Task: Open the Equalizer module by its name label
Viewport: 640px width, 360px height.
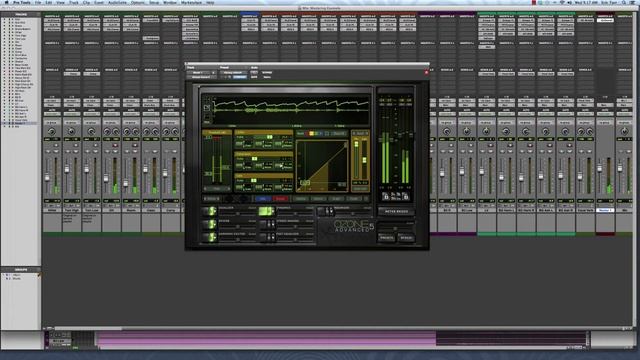Action: point(226,208)
